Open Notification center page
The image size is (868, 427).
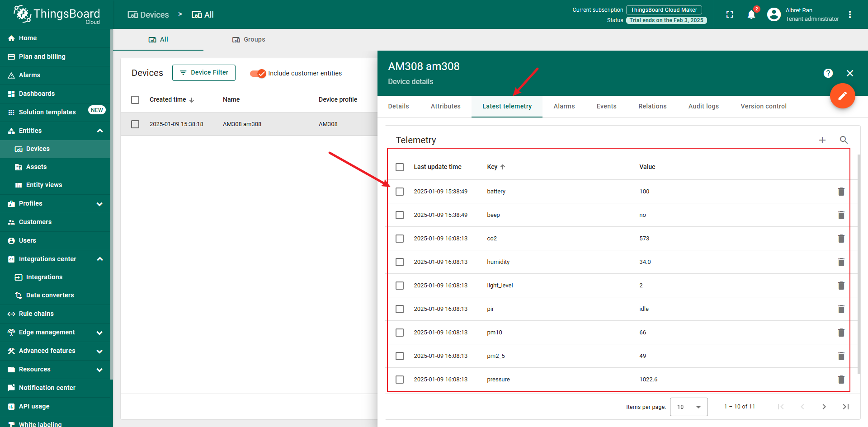tap(55, 388)
